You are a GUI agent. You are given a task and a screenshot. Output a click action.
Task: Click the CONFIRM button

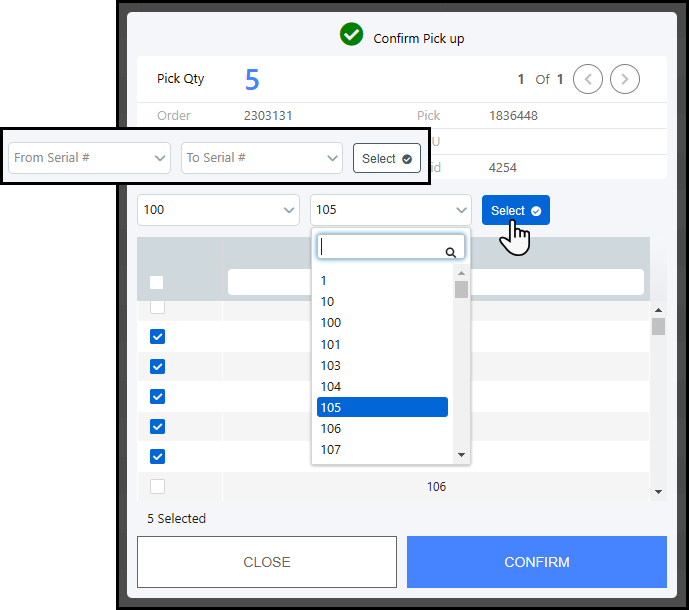(536, 562)
